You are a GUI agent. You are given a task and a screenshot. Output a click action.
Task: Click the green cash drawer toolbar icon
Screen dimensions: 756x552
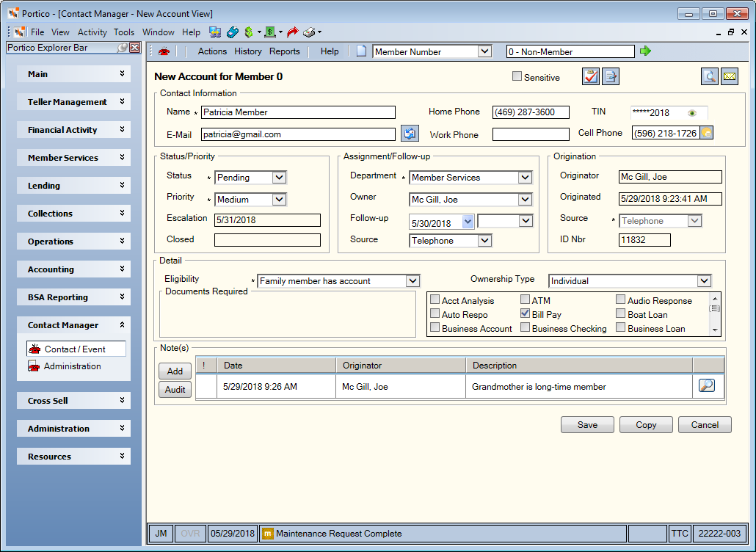pyautogui.click(x=270, y=32)
